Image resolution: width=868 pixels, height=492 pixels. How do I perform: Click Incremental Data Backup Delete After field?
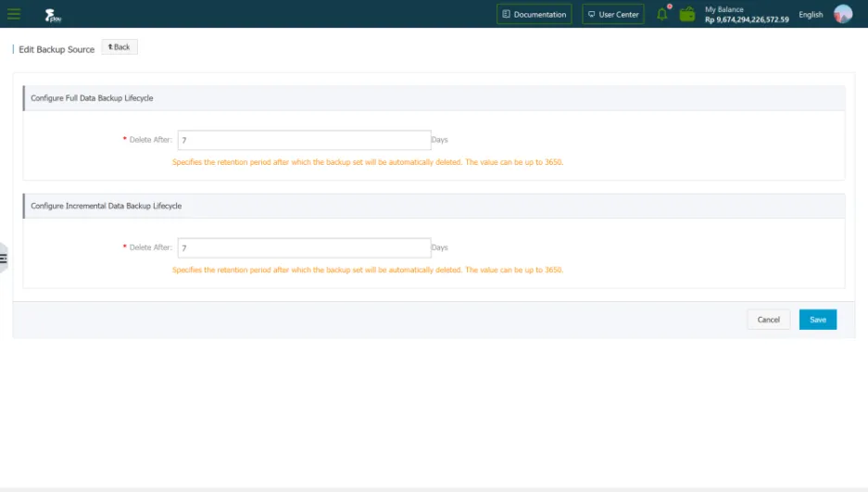304,248
